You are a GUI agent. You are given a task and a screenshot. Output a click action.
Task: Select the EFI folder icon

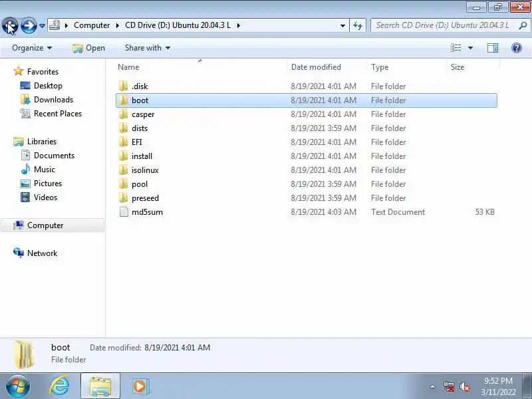tap(124, 142)
